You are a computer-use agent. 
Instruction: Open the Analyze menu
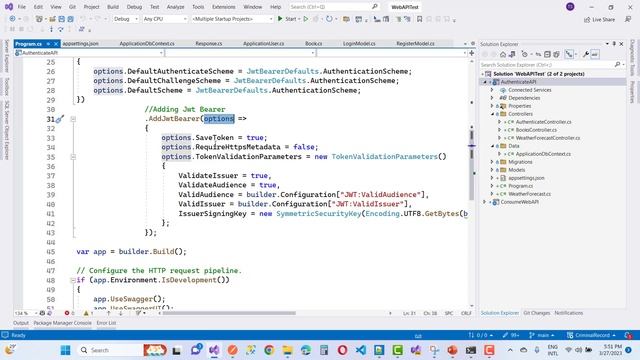coord(176,7)
